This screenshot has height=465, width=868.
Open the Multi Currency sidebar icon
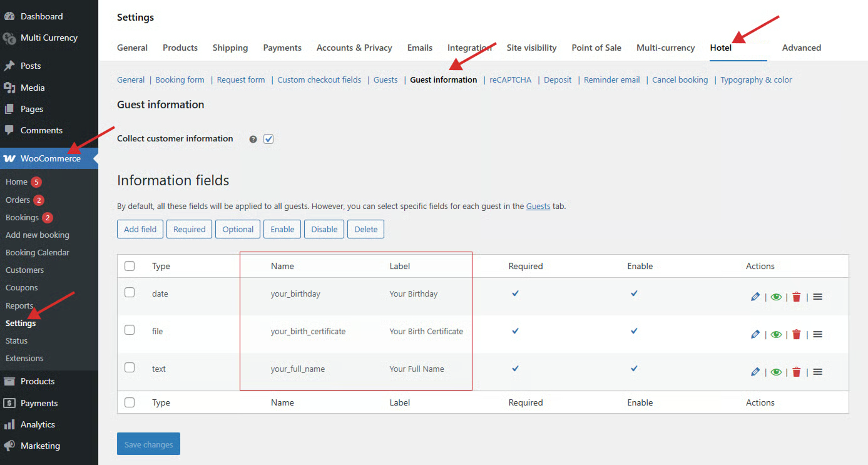(x=9, y=38)
